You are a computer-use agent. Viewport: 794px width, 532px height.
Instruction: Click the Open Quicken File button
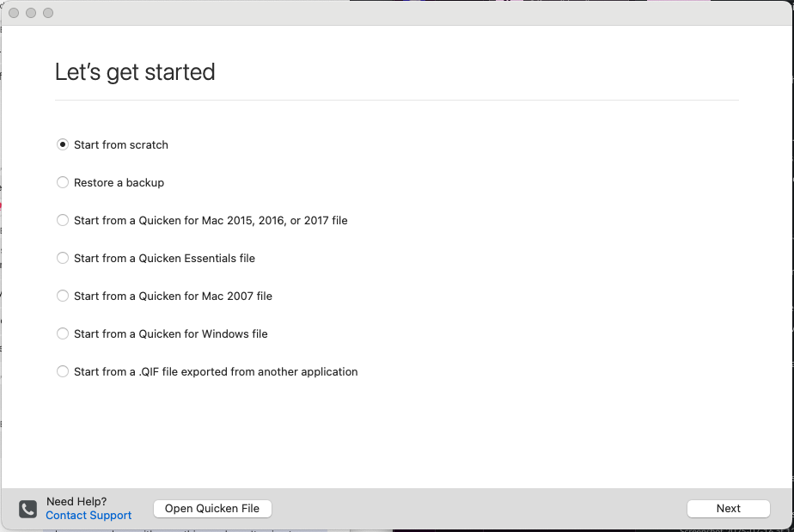pos(212,509)
